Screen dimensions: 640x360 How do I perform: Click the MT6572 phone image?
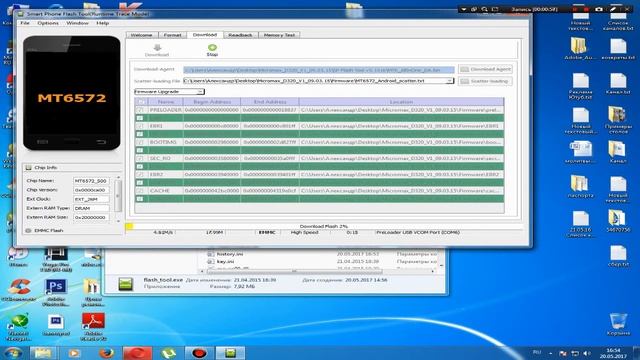pyautogui.click(x=72, y=93)
